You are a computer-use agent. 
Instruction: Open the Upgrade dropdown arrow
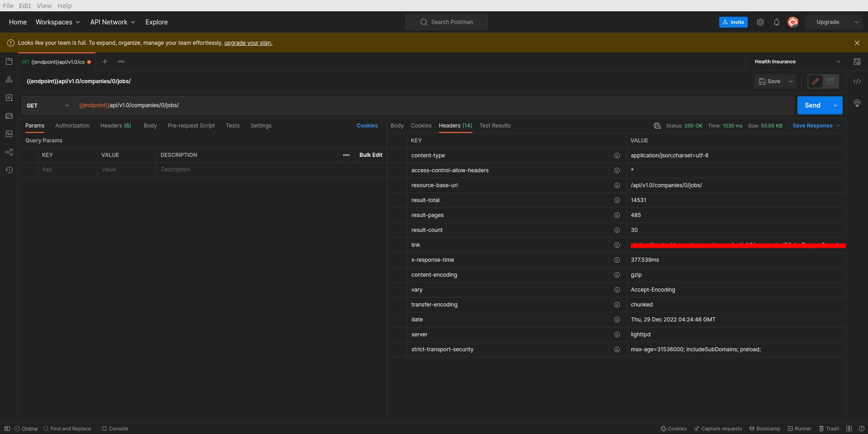pyautogui.click(x=856, y=22)
